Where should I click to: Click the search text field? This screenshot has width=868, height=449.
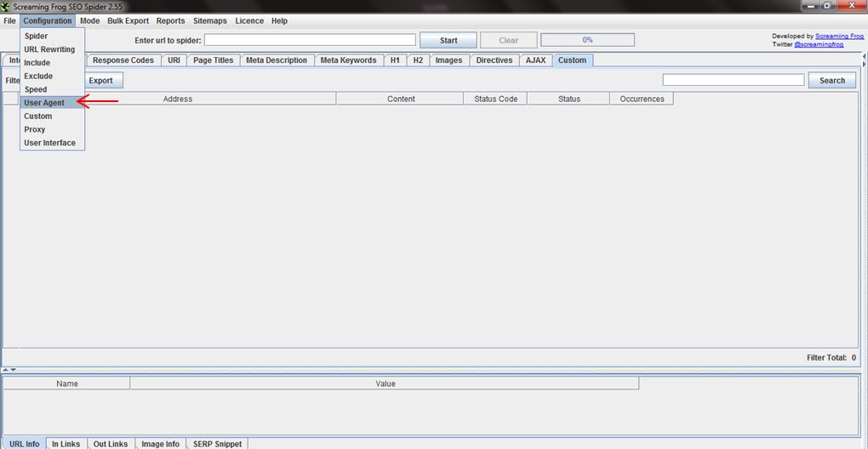pyautogui.click(x=734, y=80)
